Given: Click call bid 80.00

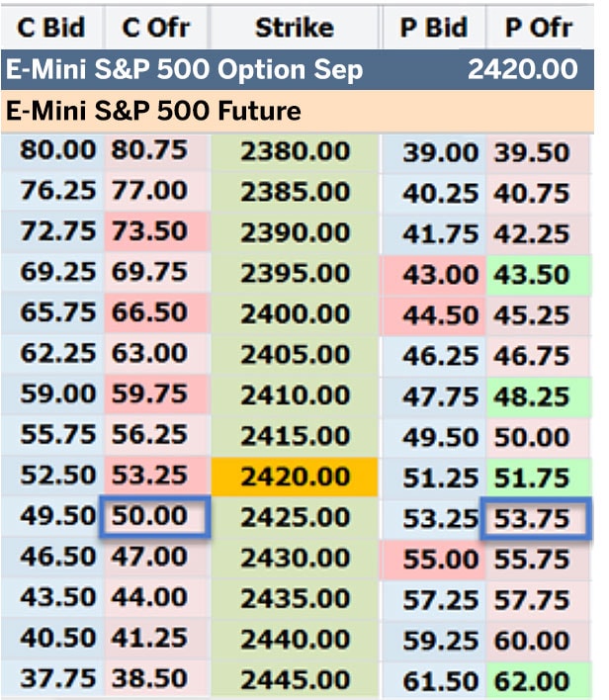Looking at the screenshot, I should click(x=57, y=152).
